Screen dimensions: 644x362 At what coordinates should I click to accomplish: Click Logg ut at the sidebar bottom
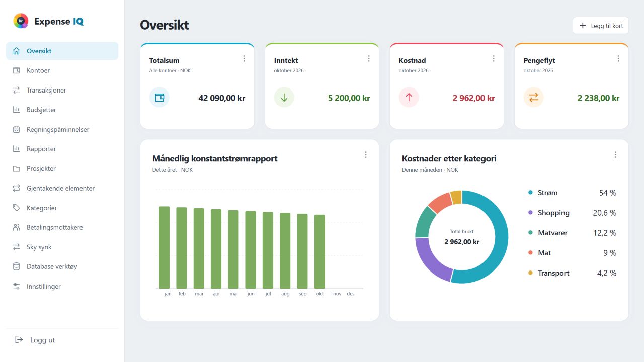pyautogui.click(x=62, y=340)
